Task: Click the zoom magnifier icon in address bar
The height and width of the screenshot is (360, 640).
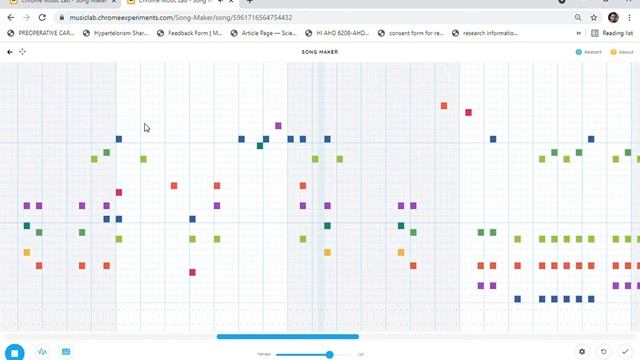Action: (x=578, y=18)
